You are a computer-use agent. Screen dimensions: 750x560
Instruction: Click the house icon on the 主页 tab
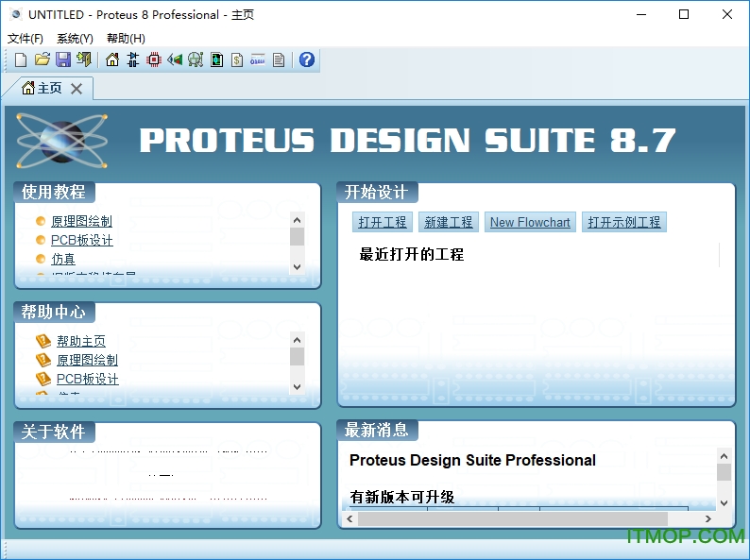tap(28, 88)
